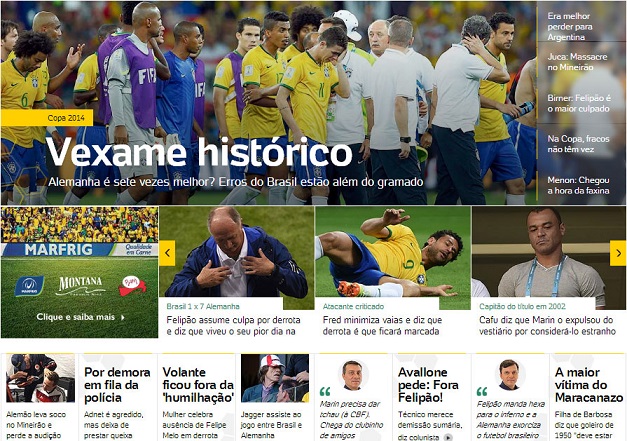The height and width of the screenshot is (441, 627).
Task: Click the left carousel arrow button
Action: 167,253
